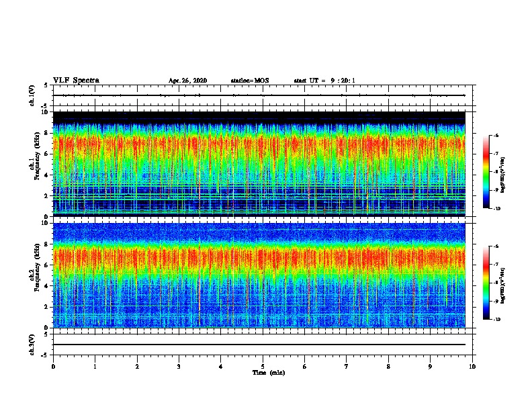Click ch.2 frequency axis tick "2"
This screenshot has height=411, width=532.
coord(48,307)
